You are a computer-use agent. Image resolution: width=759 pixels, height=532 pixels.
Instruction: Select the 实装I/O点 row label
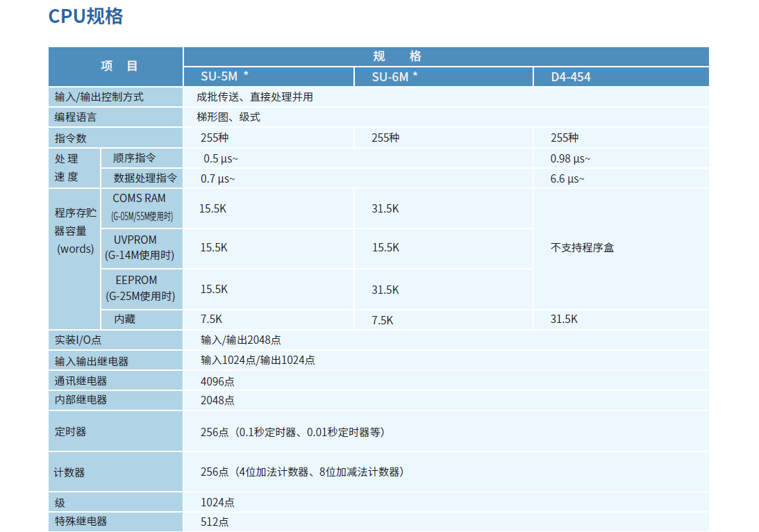[x=78, y=340]
